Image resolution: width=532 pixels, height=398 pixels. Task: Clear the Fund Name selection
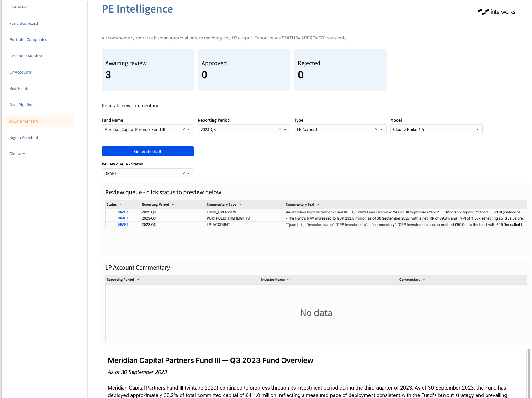(x=184, y=129)
